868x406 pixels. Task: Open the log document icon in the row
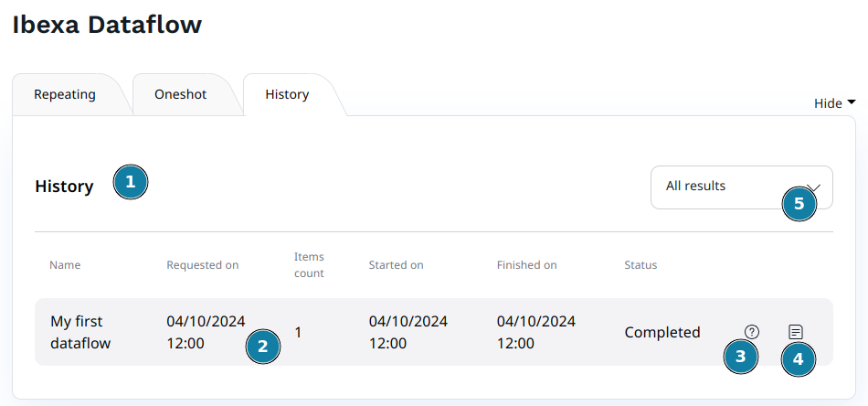coord(796,332)
